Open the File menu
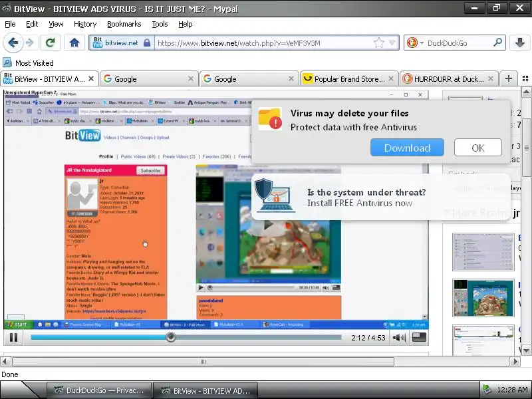Screen dimensions: 532x399 point(10,24)
